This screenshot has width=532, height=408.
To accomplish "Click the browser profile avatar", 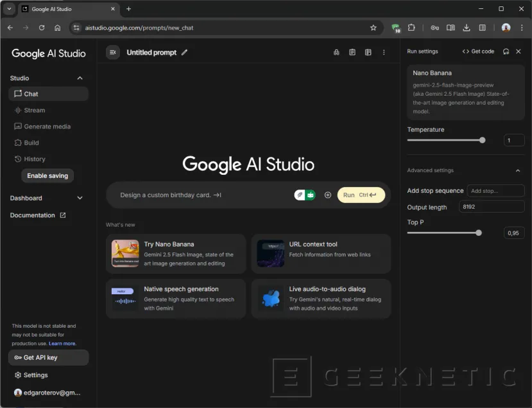I will (506, 28).
